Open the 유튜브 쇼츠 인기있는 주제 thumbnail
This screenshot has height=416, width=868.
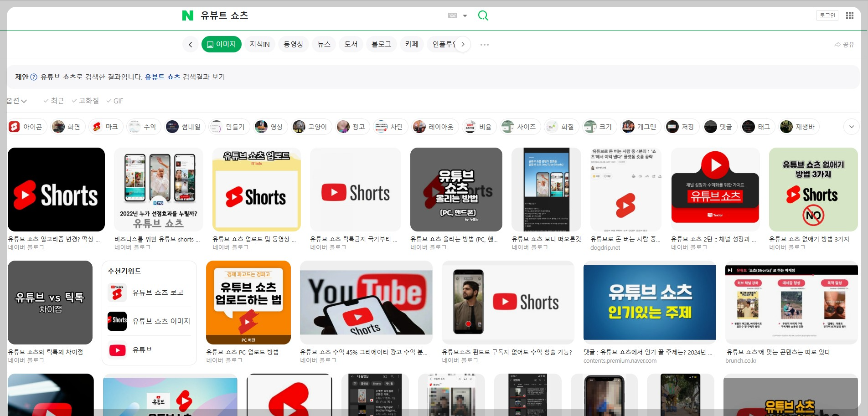click(650, 303)
